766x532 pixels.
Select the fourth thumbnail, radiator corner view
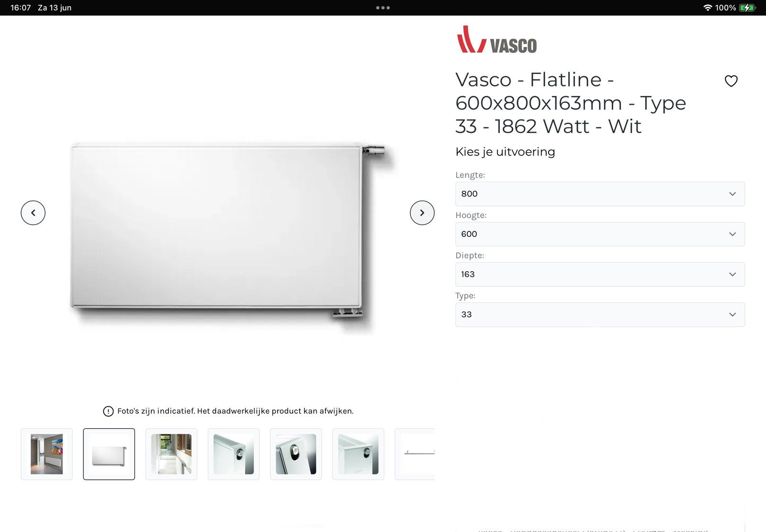tap(234, 454)
